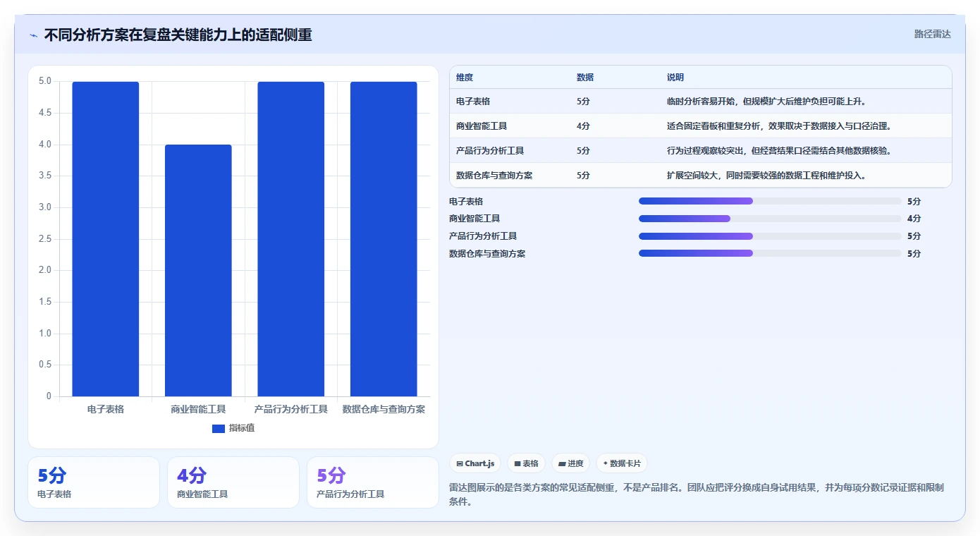980x536 pixels.
Task: Click the x-axis label 产品行为分析工具
Action: coord(291,409)
